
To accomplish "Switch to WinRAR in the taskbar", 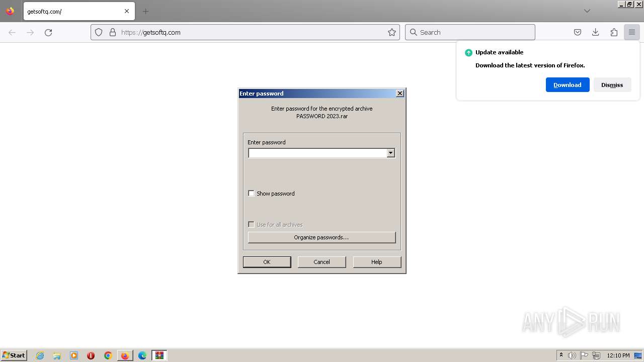I will pos(159,355).
